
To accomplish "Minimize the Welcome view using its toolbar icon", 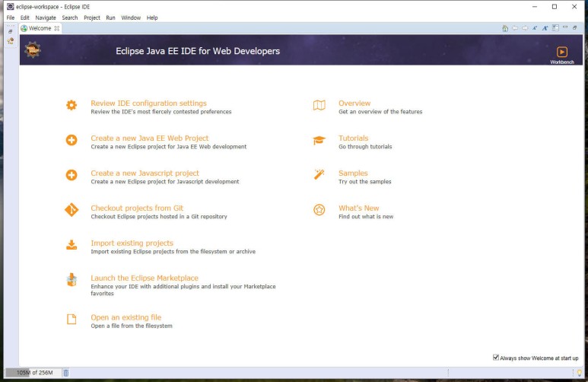I will tap(565, 27).
